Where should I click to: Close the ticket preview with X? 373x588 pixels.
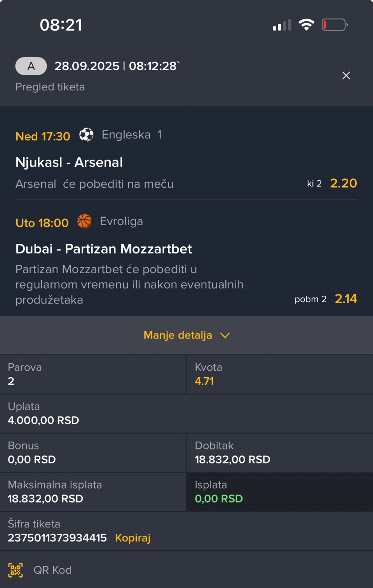pos(346,76)
